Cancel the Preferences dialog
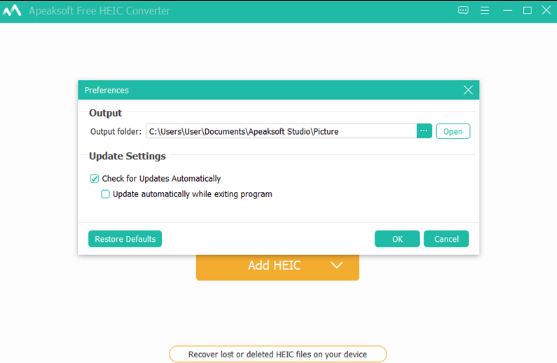Image resolution: width=557 pixels, height=363 pixels. (446, 239)
